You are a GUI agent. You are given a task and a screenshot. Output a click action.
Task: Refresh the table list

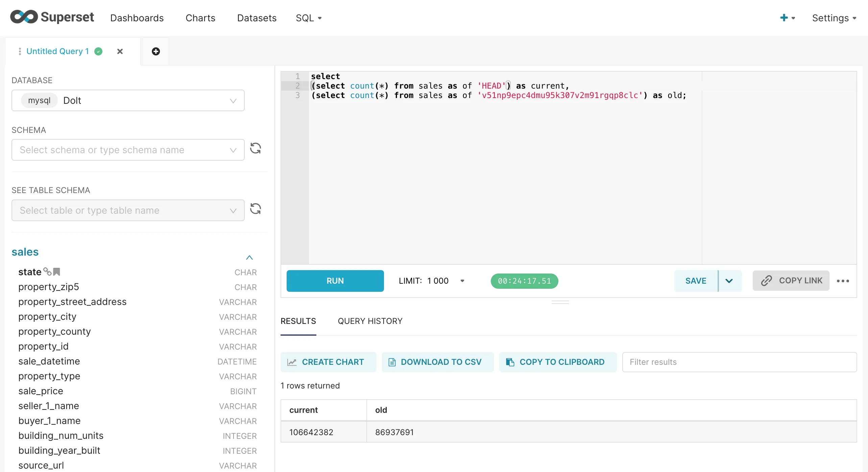256,209
